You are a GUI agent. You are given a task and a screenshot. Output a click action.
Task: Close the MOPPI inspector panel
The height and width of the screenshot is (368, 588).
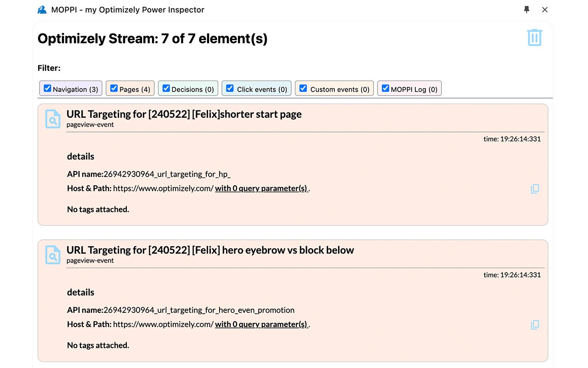click(545, 10)
